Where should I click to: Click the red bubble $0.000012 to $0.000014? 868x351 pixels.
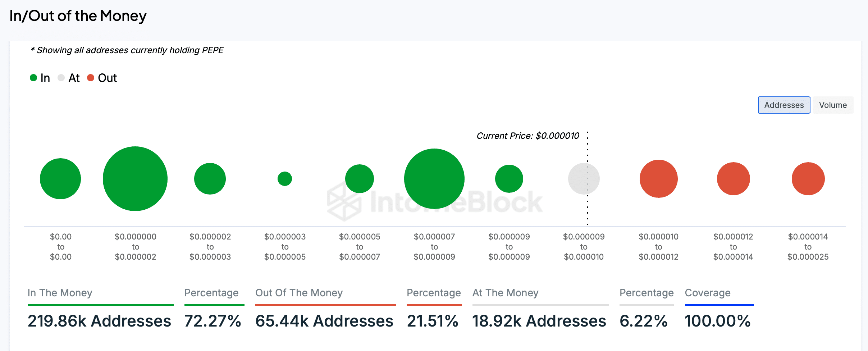tap(734, 179)
